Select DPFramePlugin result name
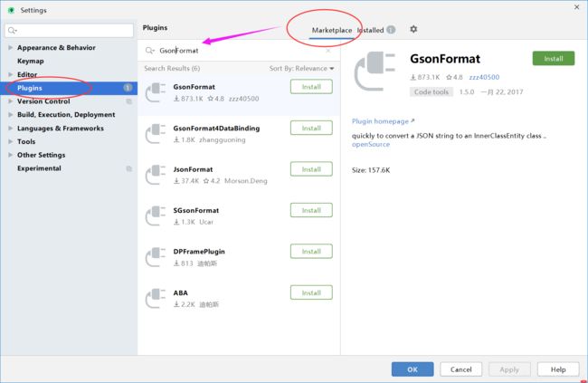 [199, 252]
